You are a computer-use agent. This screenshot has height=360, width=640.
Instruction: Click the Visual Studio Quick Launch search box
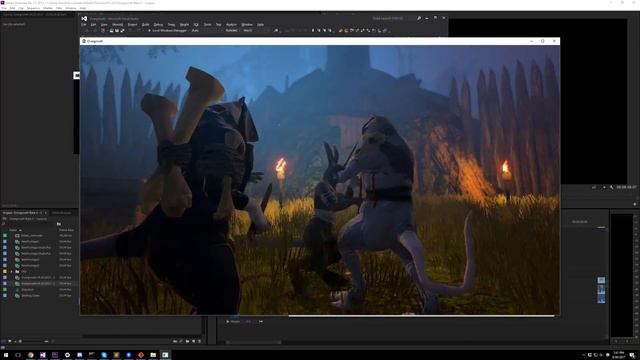click(393, 18)
